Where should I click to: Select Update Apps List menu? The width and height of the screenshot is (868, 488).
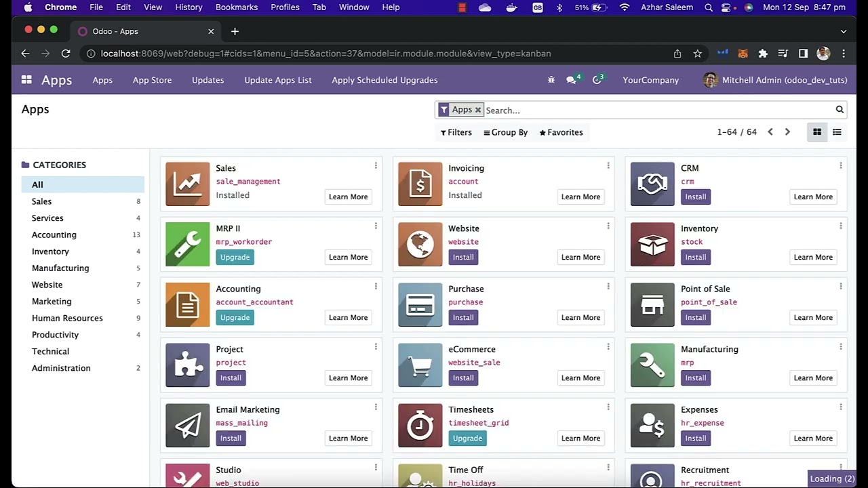[278, 80]
